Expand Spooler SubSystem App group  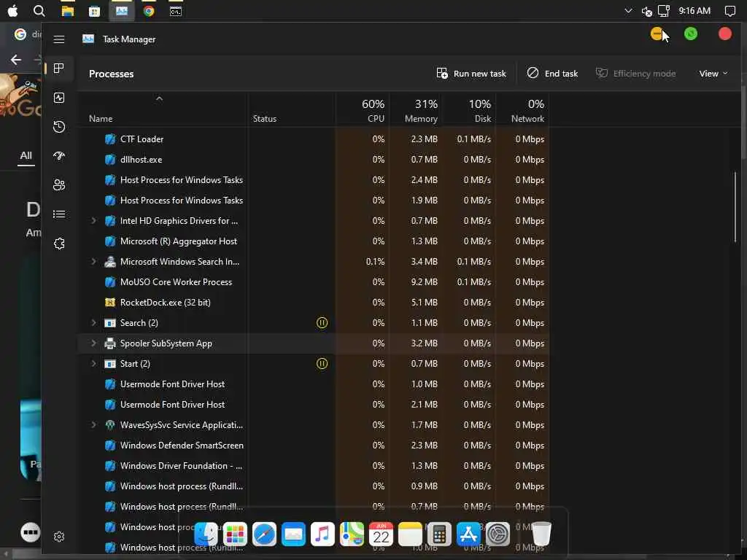coord(94,343)
